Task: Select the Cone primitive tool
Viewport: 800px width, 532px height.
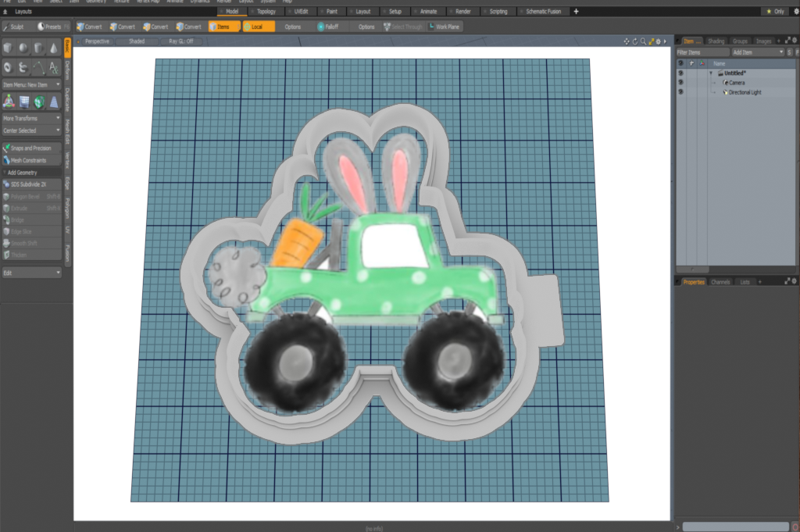Action: click(x=54, y=48)
